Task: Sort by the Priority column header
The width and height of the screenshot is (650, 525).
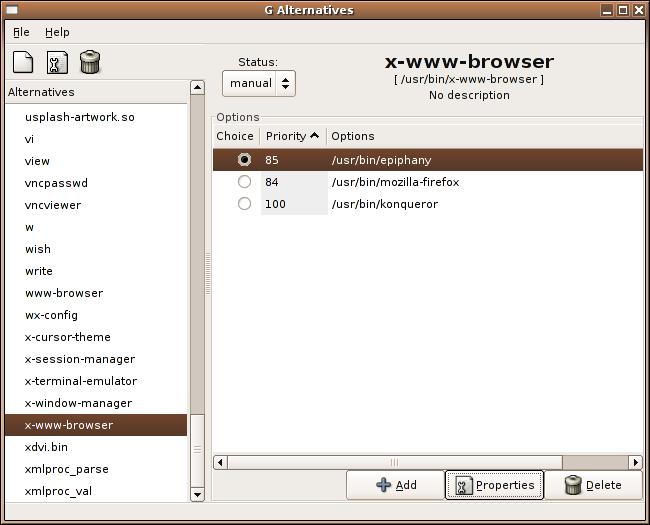Action: pyautogui.click(x=292, y=136)
